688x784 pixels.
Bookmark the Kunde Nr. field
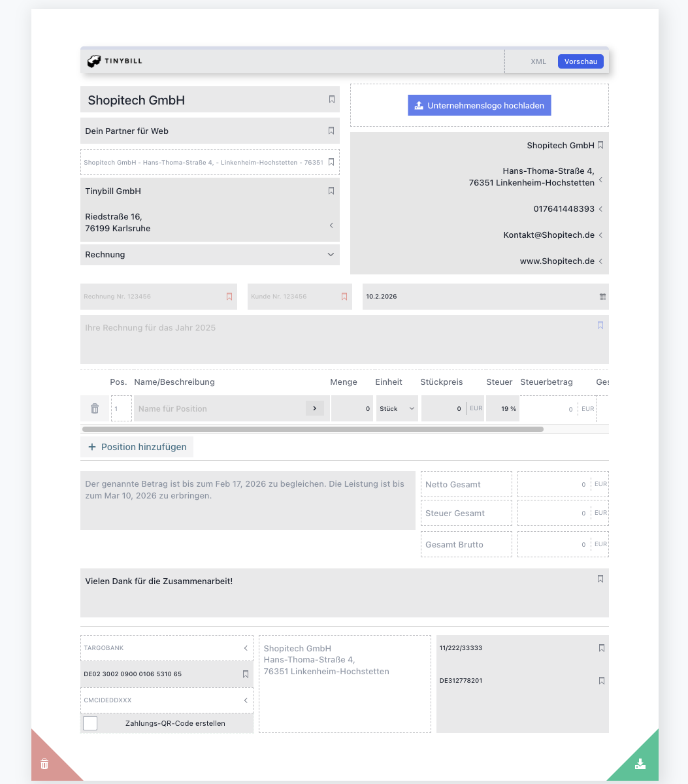[x=344, y=296]
